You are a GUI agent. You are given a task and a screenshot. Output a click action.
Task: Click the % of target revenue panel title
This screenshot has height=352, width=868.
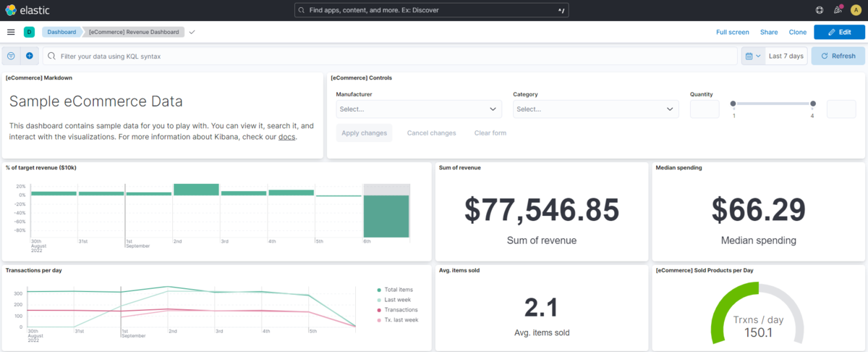[x=41, y=168]
